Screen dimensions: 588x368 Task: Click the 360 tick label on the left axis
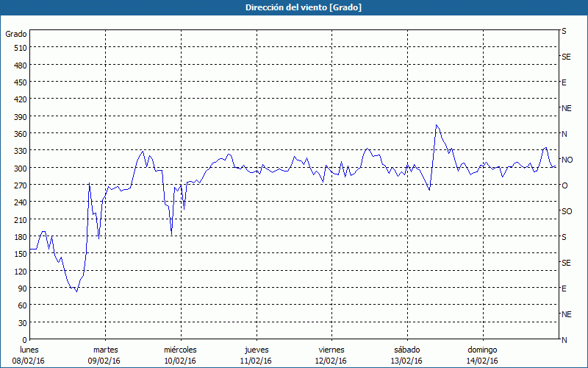point(20,134)
